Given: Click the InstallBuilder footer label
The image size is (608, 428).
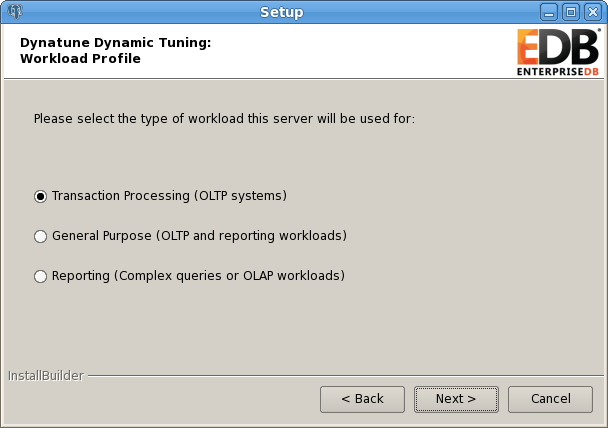Looking at the screenshot, I should click(46, 376).
